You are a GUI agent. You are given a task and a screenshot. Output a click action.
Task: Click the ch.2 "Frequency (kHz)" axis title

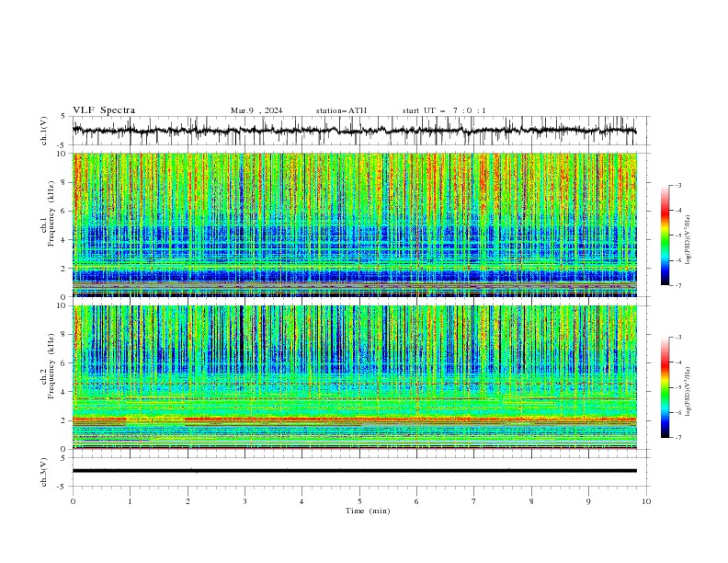coord(51,365)
